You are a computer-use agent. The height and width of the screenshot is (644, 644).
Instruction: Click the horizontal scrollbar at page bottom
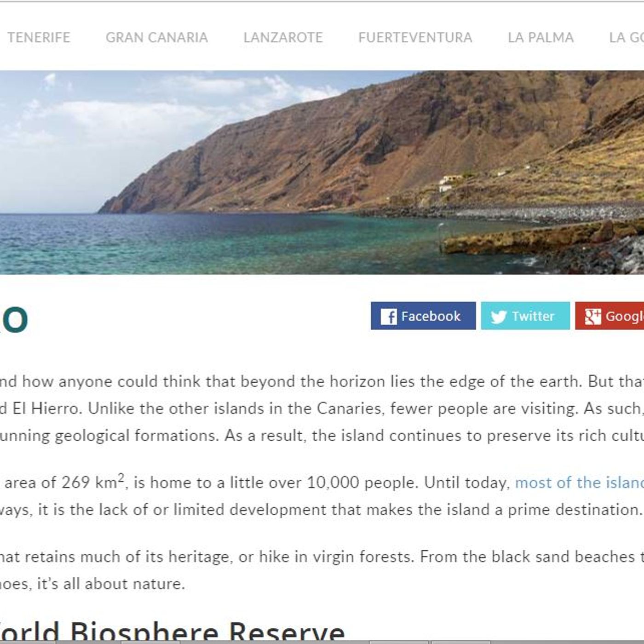322,642
